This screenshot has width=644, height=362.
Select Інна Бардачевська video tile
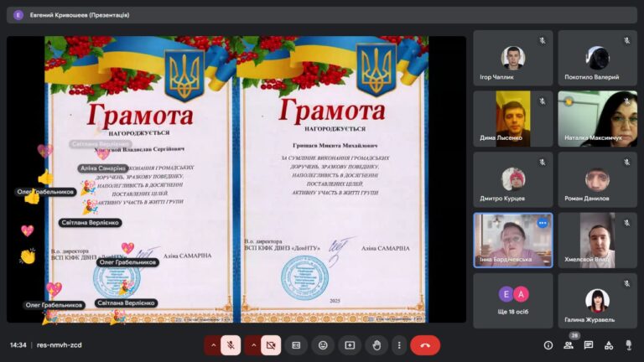click(513, 240)
